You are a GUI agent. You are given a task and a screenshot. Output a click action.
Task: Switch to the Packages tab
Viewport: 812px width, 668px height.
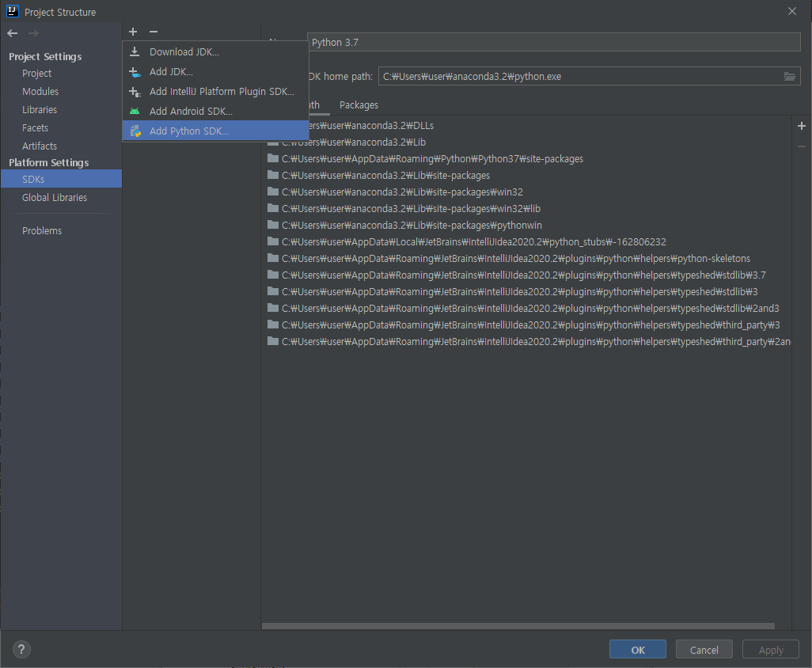point(359,104)
